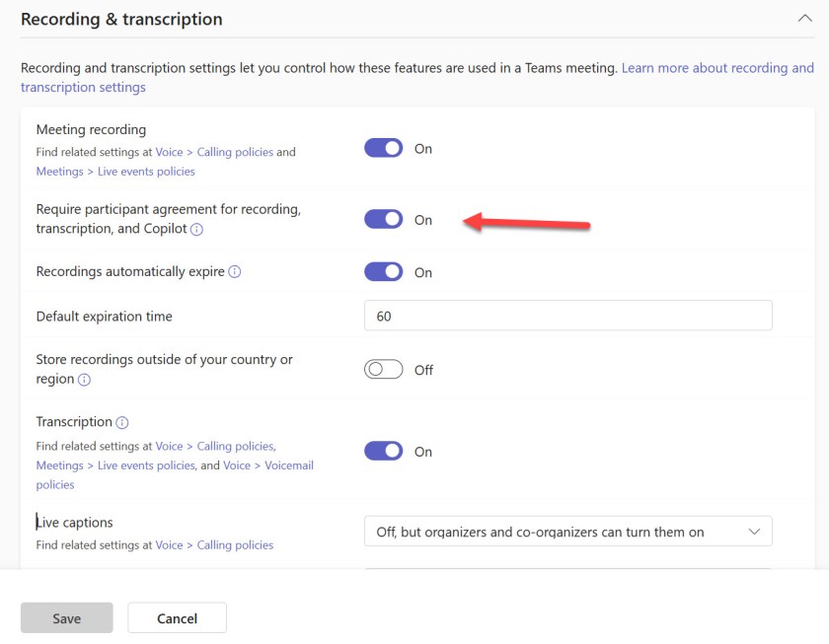The width and height of the screenshot is (829, 644).
Task: Open Meetings > Live events policies link under Meeting recording
Action: coord(115,172)
